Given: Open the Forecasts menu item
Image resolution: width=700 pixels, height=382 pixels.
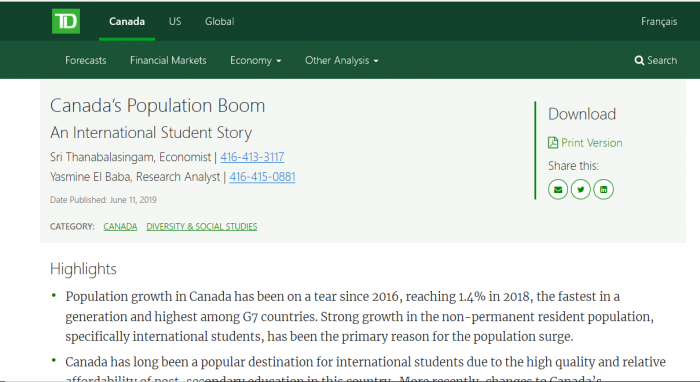Looking at the screenshot, I should (x=86, y=60).
